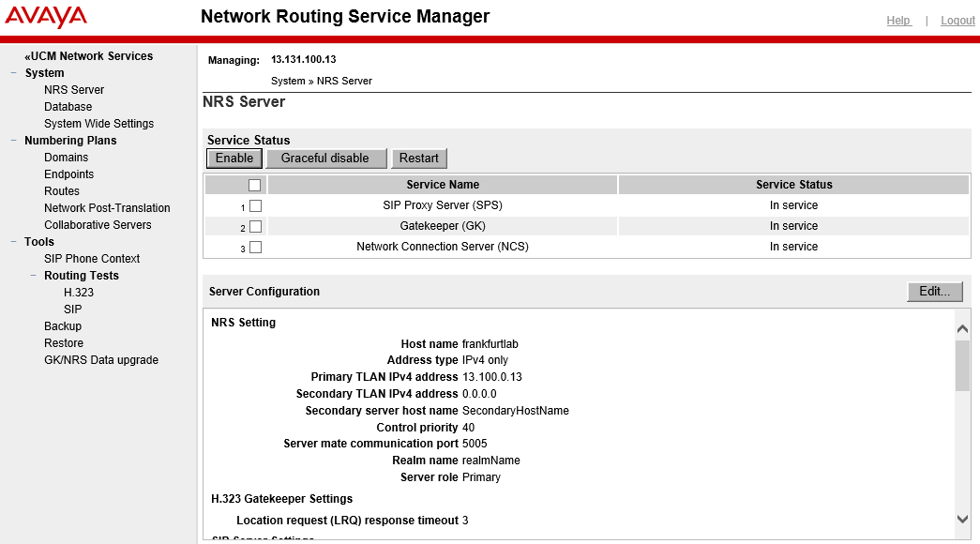Click the Graceful disable button
The image size is (980, 544).
pyautogui.click(x=326, y=159)
